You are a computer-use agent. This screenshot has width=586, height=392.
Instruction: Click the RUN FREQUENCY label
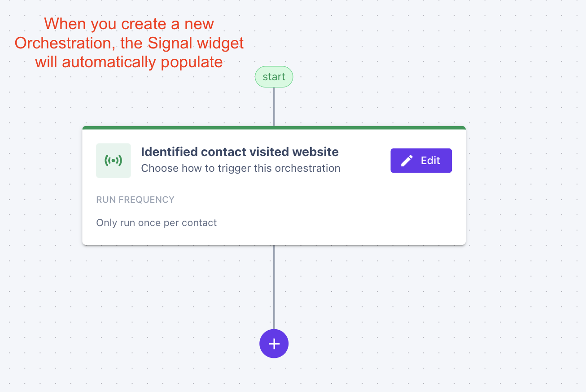click(135, 200)
